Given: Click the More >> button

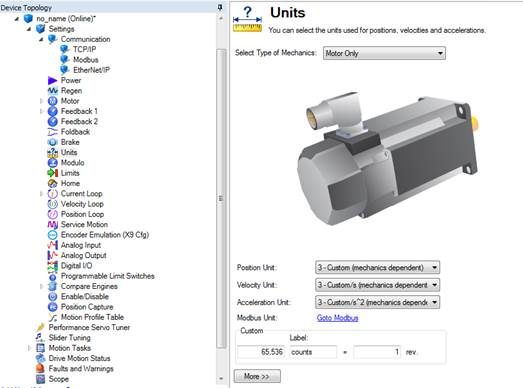Looking at the screenshot, I should click(x=257, y=376).
